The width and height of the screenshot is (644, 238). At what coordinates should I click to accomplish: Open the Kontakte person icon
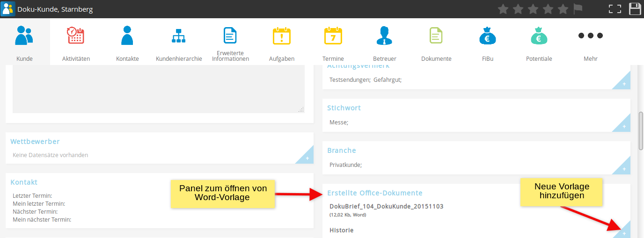pyautogui.click(x=127, y=36)
